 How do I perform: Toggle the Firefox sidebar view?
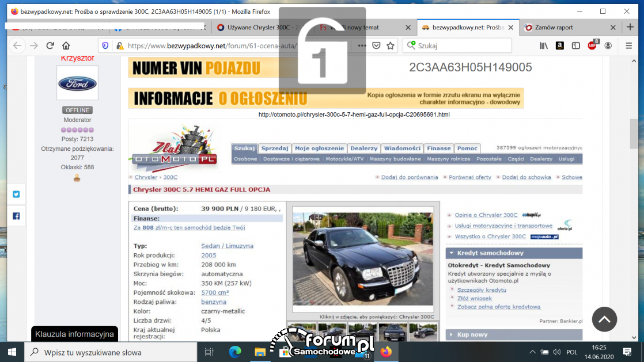[576, 45]
